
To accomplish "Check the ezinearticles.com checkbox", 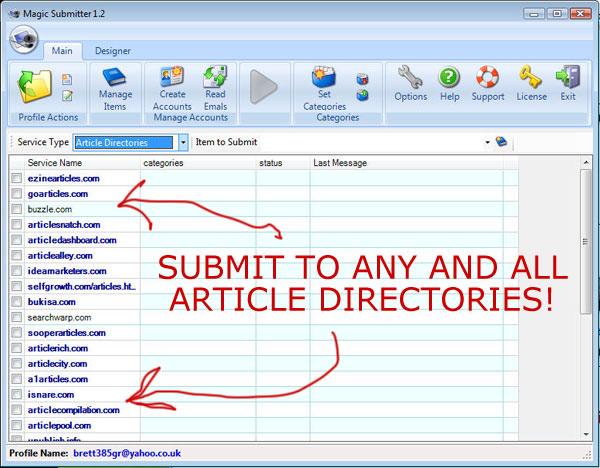I will tap(16, 178).
